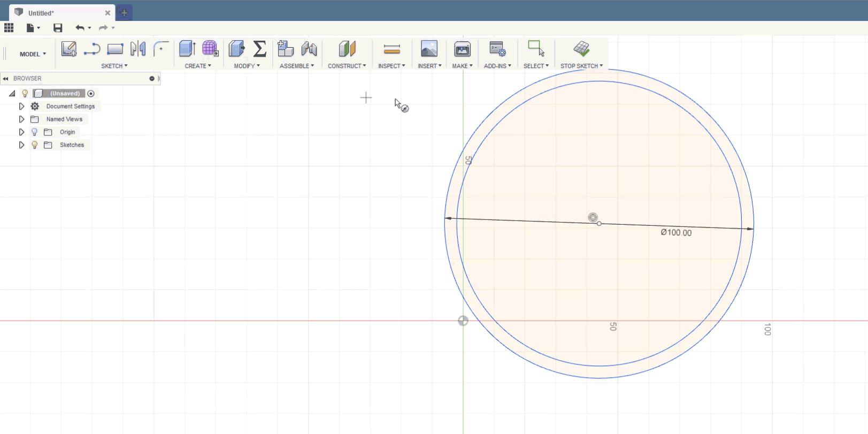Click the Browser panel options dot
Screen dimensions: 868x434
click(x=152, y=79)
